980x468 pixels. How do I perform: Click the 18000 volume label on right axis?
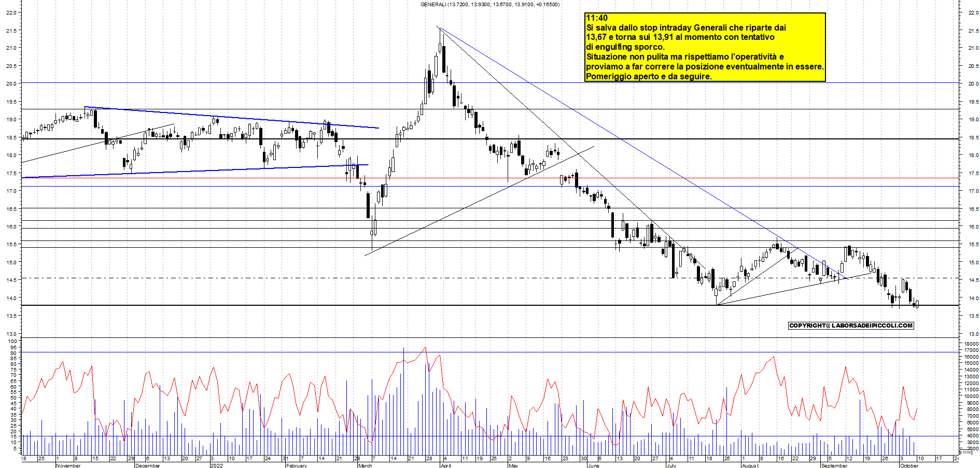pos(971,344)
